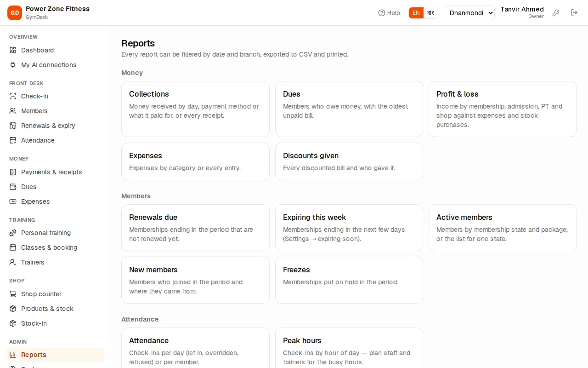
Task: Open the Collections report card
Action: click(195, 109)
